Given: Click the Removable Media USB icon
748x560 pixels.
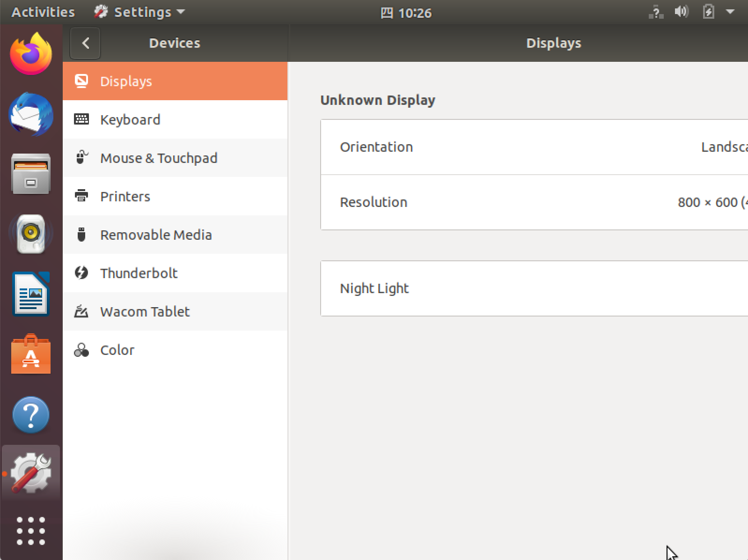Looking at the screenshot, I should tap(81, 235).
